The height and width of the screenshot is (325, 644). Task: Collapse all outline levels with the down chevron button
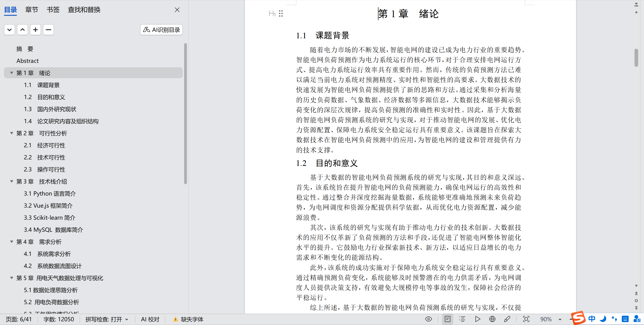pos(10,30)
